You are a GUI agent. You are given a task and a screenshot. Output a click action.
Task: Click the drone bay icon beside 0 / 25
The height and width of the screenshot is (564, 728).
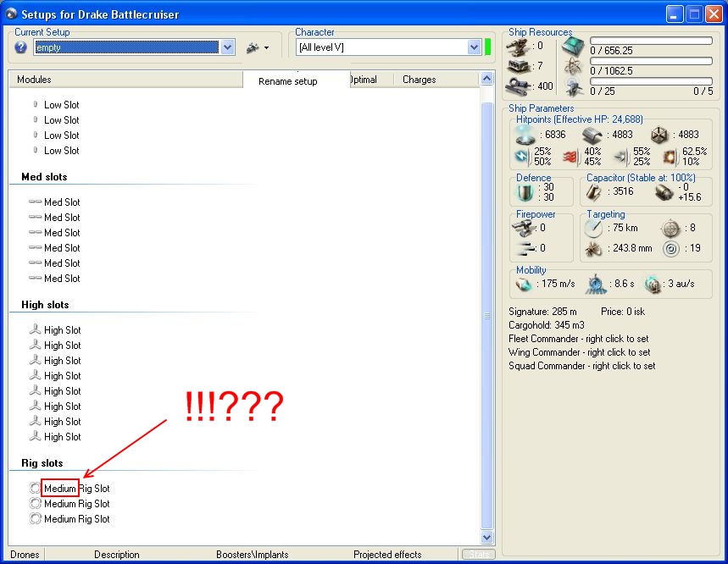coord(575,87)
